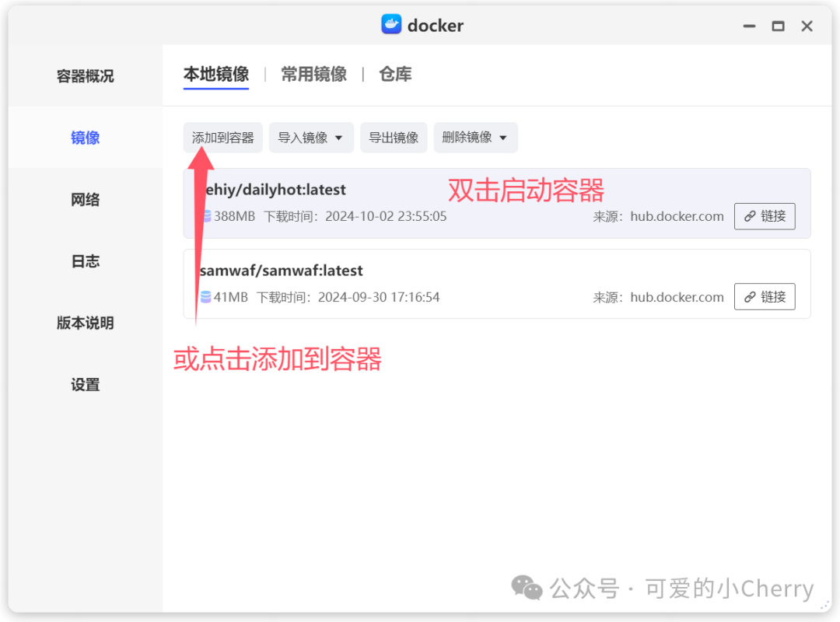
Task: Maximize the docker window
Action: click(x=778, y=26)
